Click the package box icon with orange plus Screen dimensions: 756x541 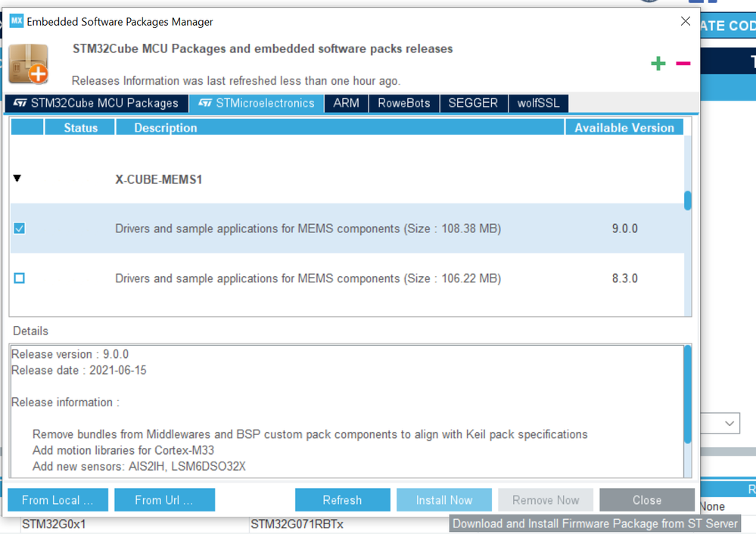[29, 64]
